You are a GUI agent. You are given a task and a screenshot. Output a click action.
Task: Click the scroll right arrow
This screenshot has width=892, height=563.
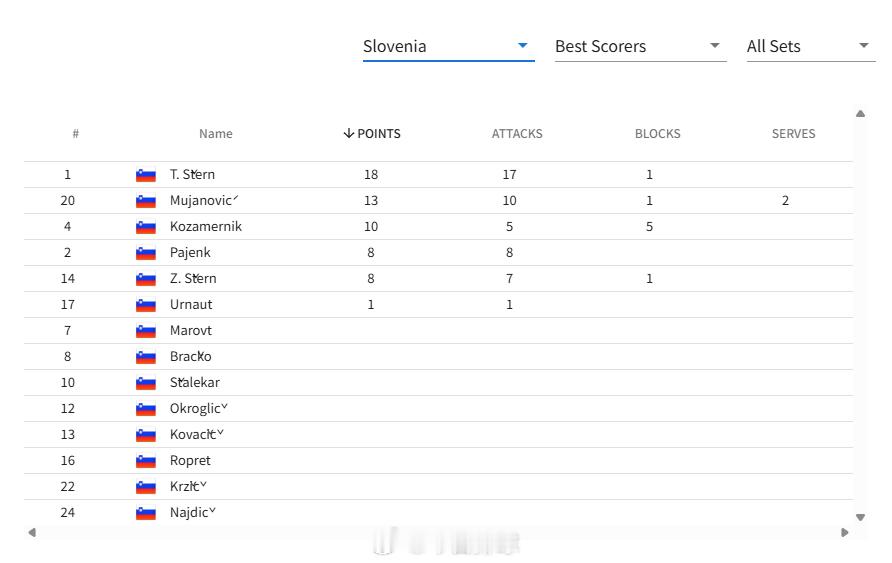click(x=845, y=532)
